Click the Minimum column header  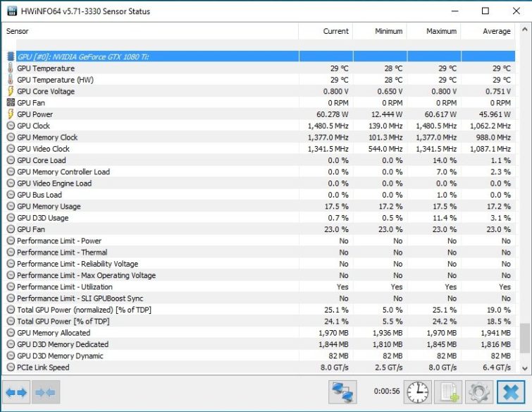pyautogui.click(x=380, y=31)
